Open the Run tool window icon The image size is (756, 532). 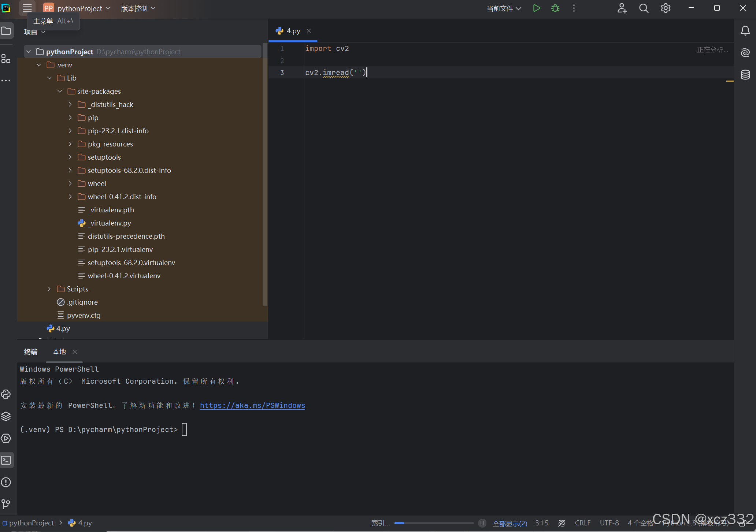coord(6,438)
